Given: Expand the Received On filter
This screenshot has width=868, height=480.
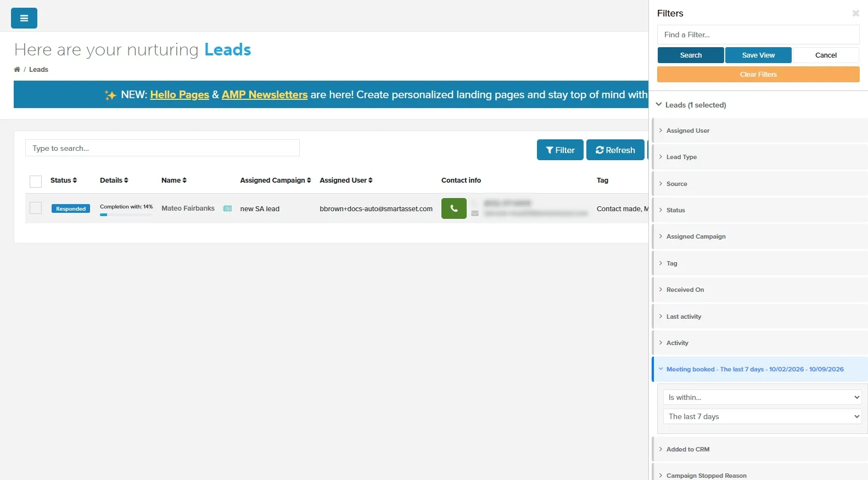Looking at the screenshot, I should click(x=760, y=290).
